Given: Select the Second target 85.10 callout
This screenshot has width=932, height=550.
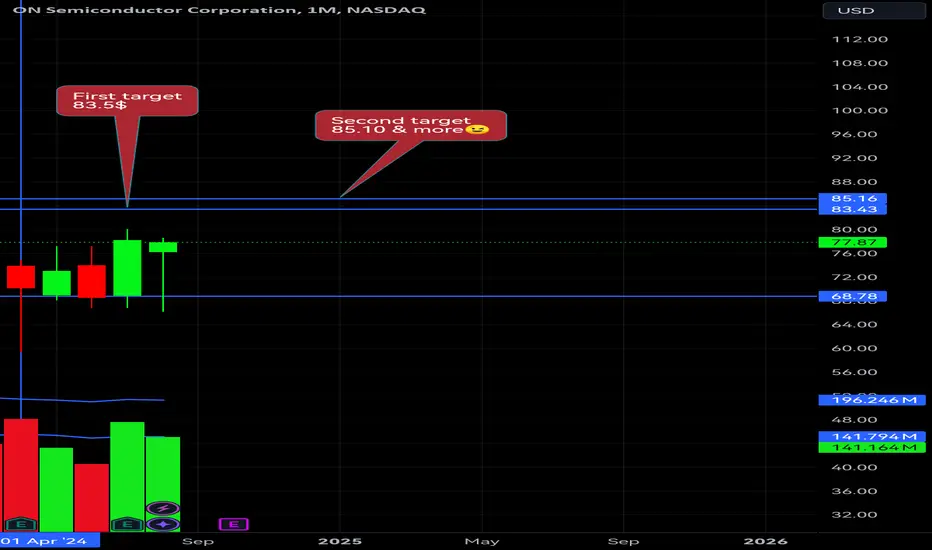Looking at the screenshot, I should (x=411, y=125).
